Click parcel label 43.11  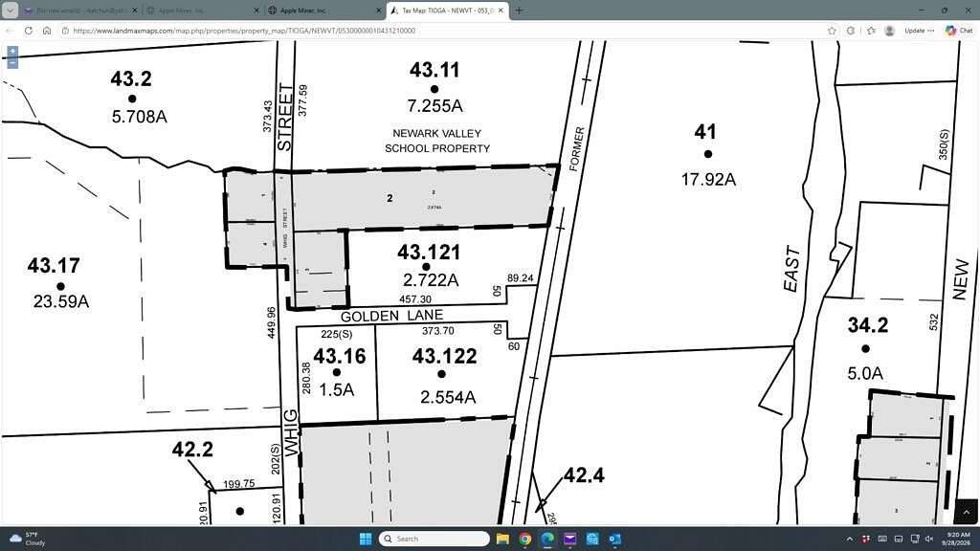[434, 69]
